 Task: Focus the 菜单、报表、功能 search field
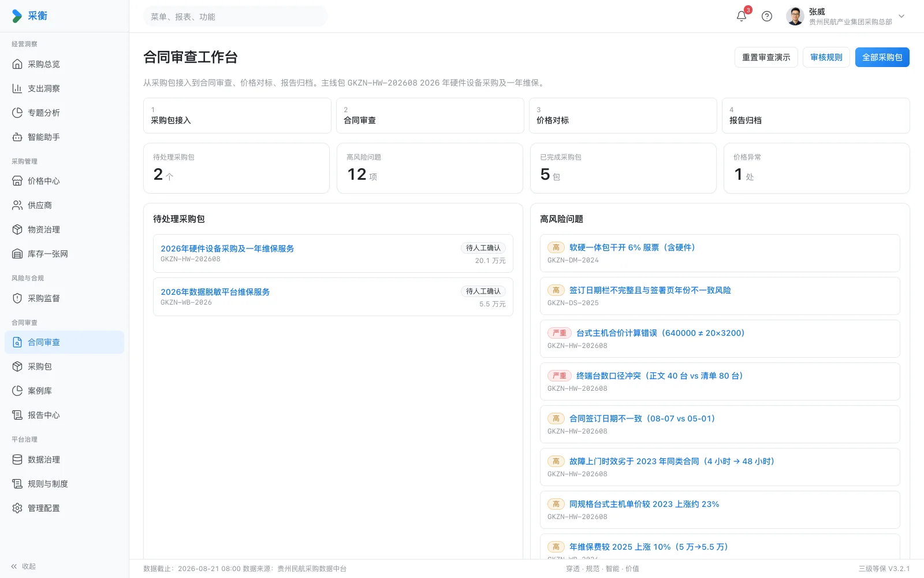[236, 16]
